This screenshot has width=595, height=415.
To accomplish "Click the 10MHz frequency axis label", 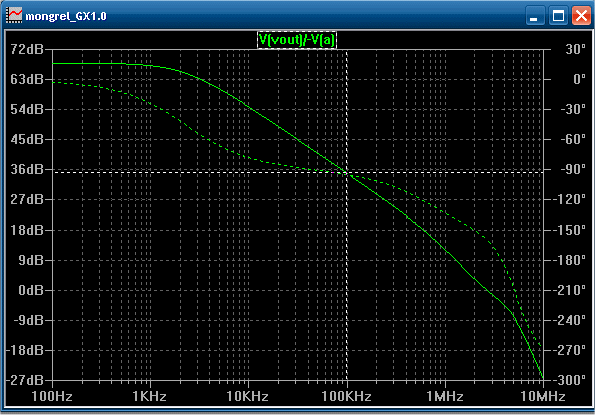I will pos(543,396).
